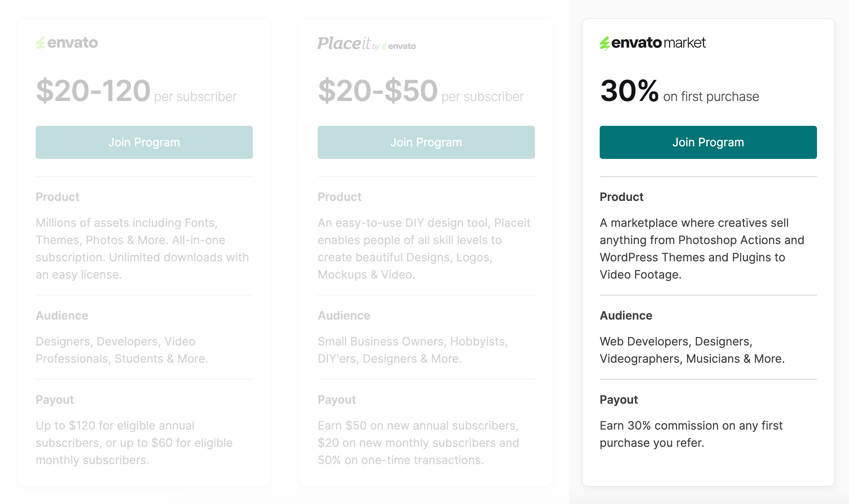The width and height of the screenshot is (849, 504).
Task: Select the leaf icon in Envato Market logo
Action: [x=605, y=43]
